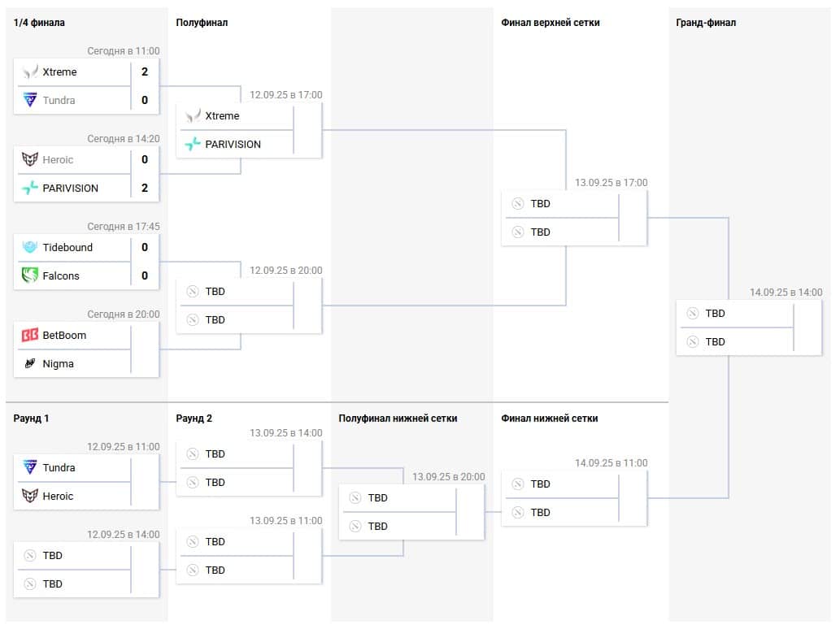
Task: Click the Falcons team logo
Action: [30, 275]
